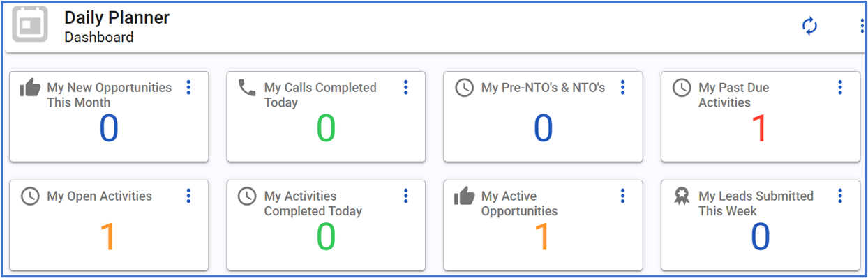Refresh the dashboard with the sync icon
This screenshot has height=278, width=868.
pos(809,26)
